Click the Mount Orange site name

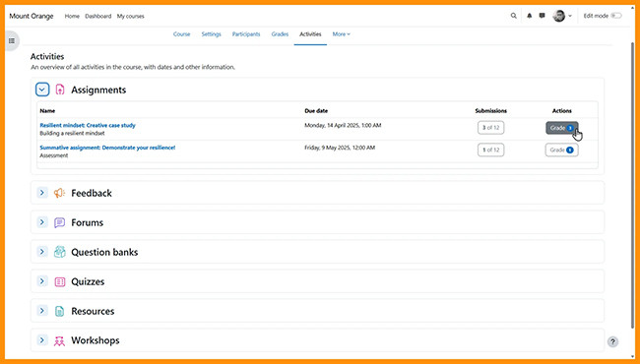click(32, 17)
